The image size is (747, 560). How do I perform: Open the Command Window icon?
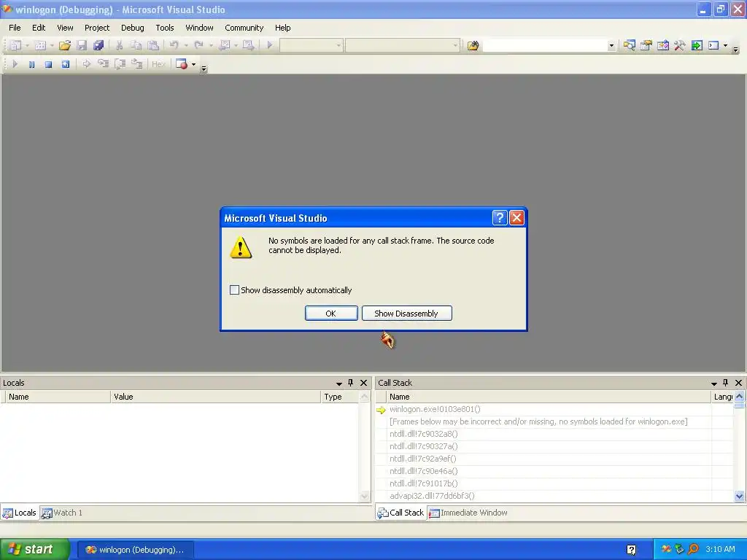pyautogui.click(x=713, y=46)
